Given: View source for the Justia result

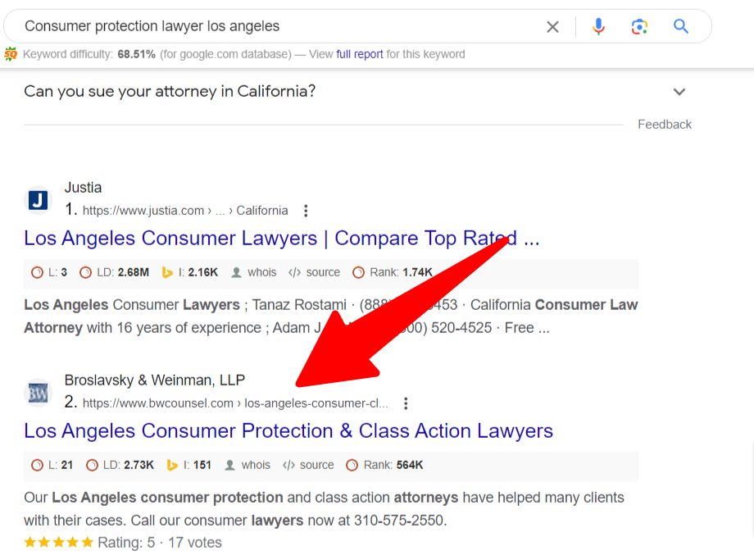Looking at the screenshot, I should point(322,272).
